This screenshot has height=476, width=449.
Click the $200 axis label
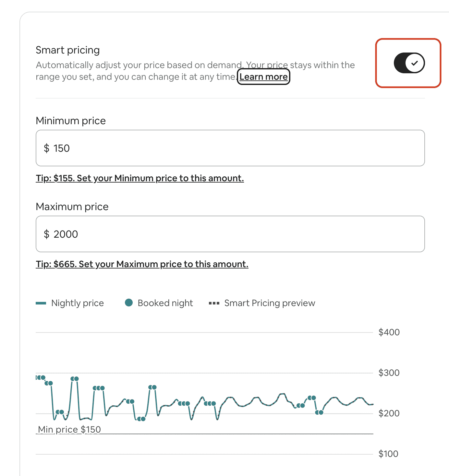click(x=389, y=413)
